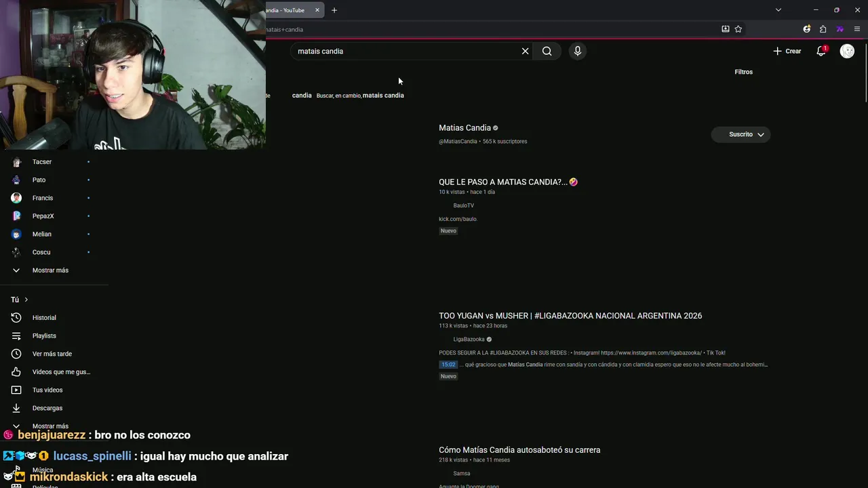Open the account avatar menu
This screenshot has height=488, width=868.
tap(847, 51)
